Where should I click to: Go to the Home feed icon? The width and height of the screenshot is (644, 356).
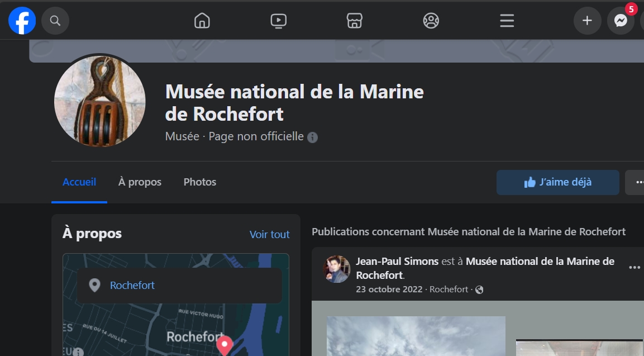(202, 21)
